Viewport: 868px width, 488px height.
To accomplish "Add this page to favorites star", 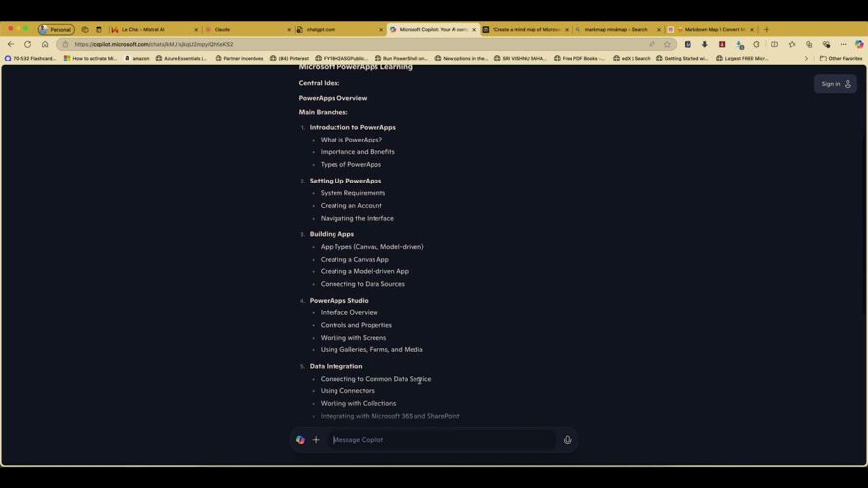I will coord(667,44).
